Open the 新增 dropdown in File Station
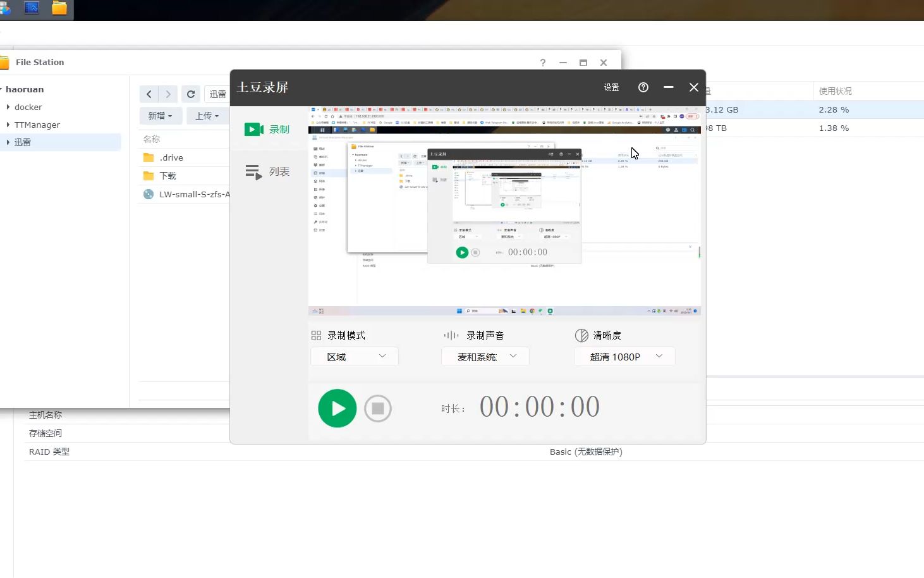 coord(161,116)
